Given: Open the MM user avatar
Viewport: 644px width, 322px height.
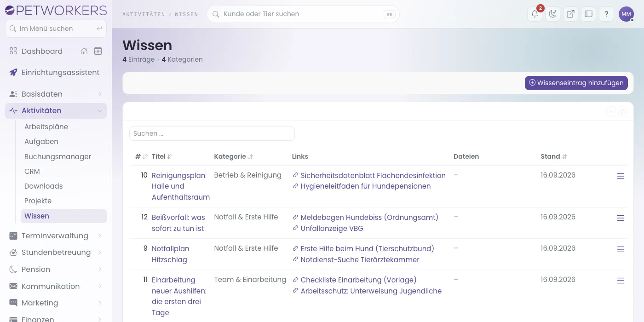Looking at the screenshot, I should [626, 14].
